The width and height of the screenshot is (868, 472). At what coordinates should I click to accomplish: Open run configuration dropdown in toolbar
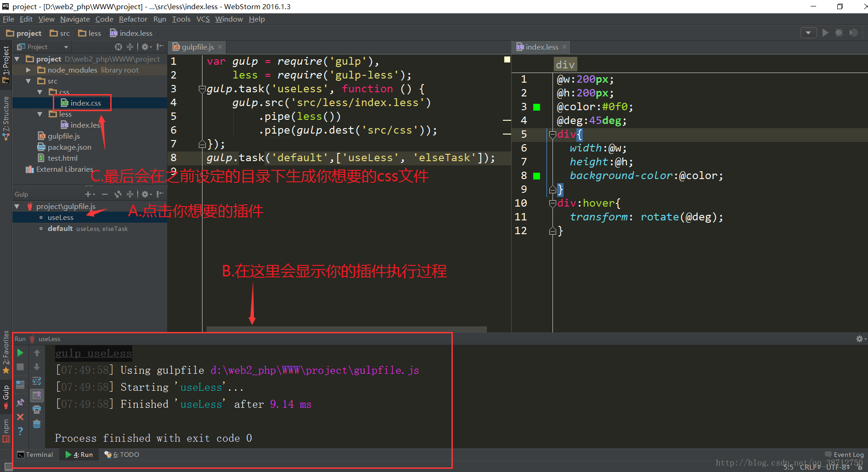click(808, 33)
